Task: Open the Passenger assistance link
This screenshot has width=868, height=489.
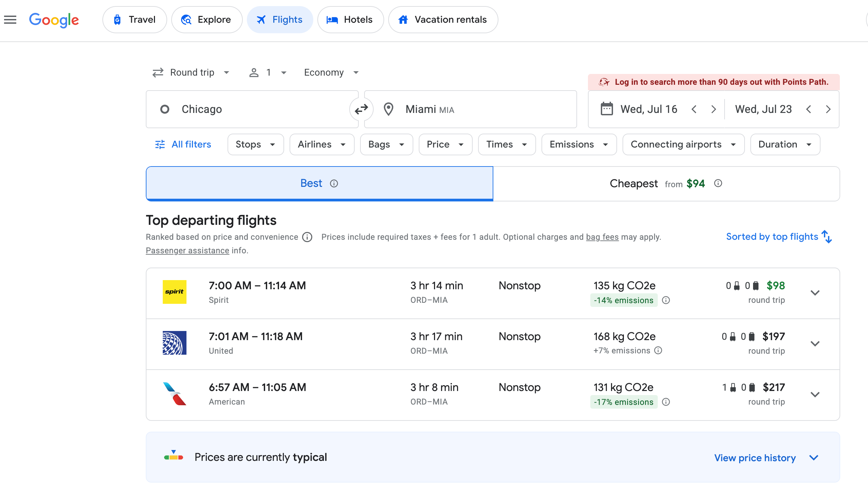Action: pos(187,250)
